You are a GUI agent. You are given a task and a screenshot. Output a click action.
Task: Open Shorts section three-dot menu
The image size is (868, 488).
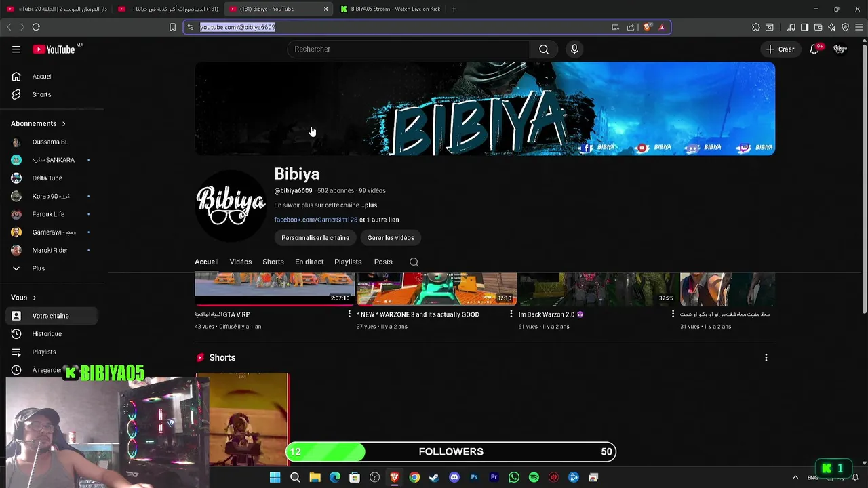coord(766,357)
